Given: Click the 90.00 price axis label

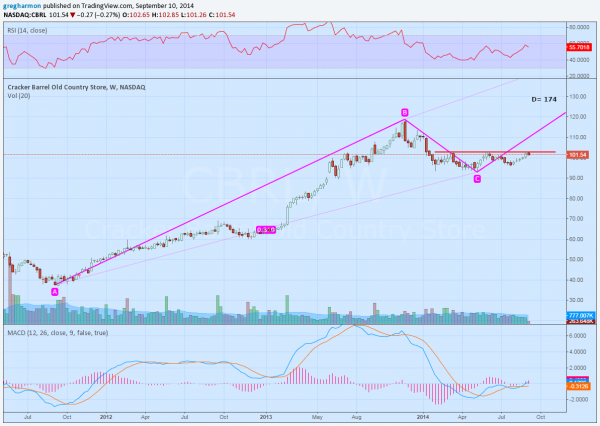Looking at the screenshot, I should (578, 178).
